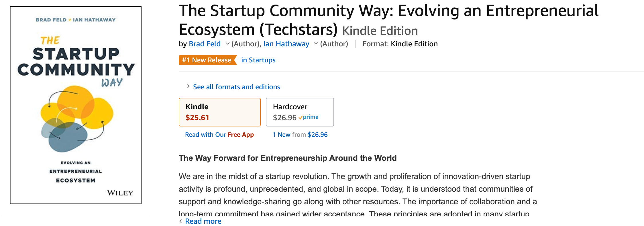Click the Hardcover price $26.96
Viewport: 644px width, 226px height.
coord(284,118)
